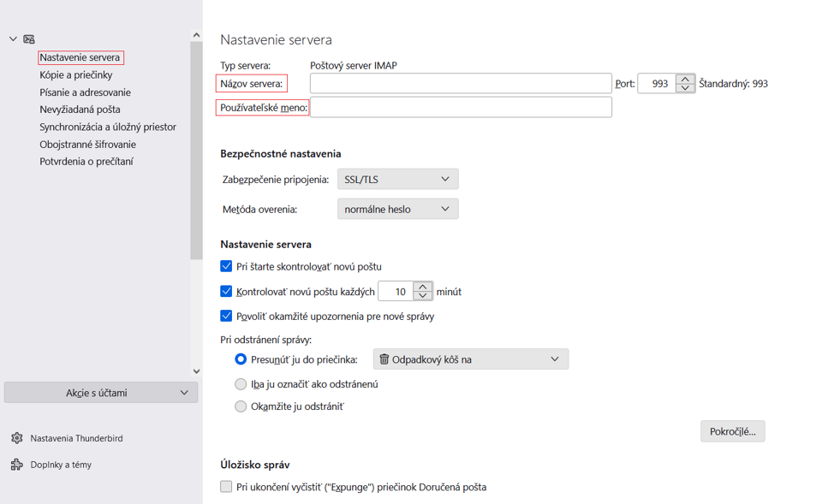This screenshot has height=504, width=822.
Task: Select Okamžite ju odstrániť radio option
Action: click(x=241, y=406)
